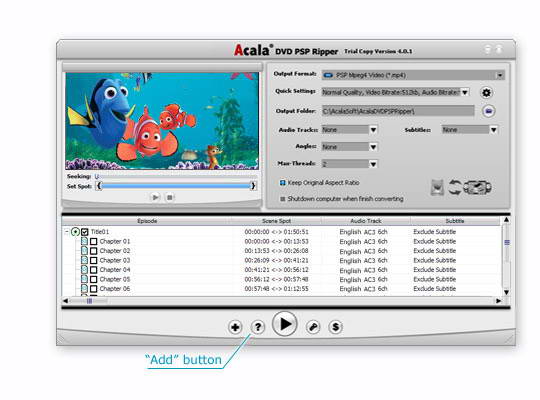Click the list scroll down arrow
The width and height of the screenshot is (540, 400).
506,293
